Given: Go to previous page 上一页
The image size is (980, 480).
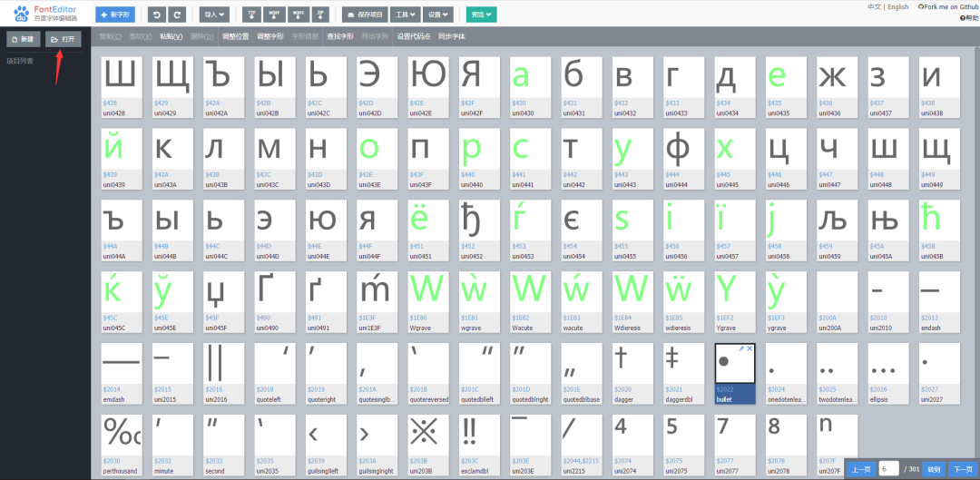Looking at the screenshot, I should click(860, 469).
